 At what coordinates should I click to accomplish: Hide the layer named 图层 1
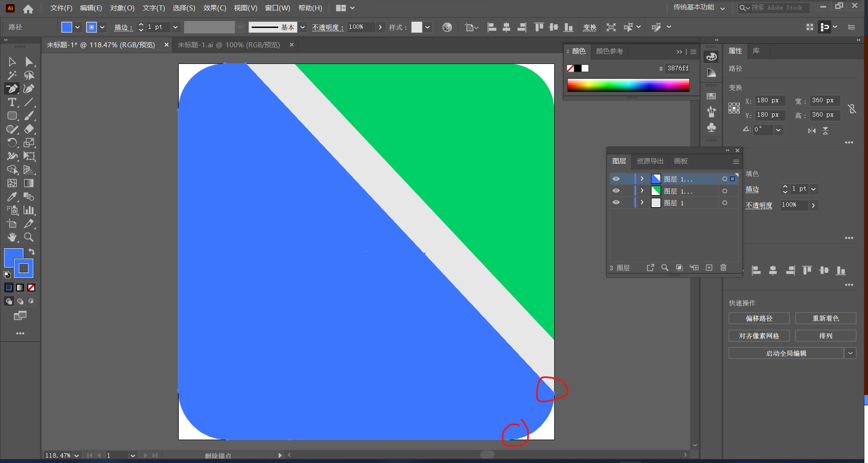(616, 202)
